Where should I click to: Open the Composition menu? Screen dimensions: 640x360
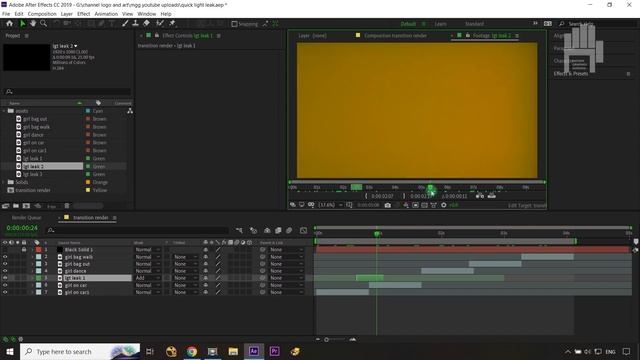42,14
